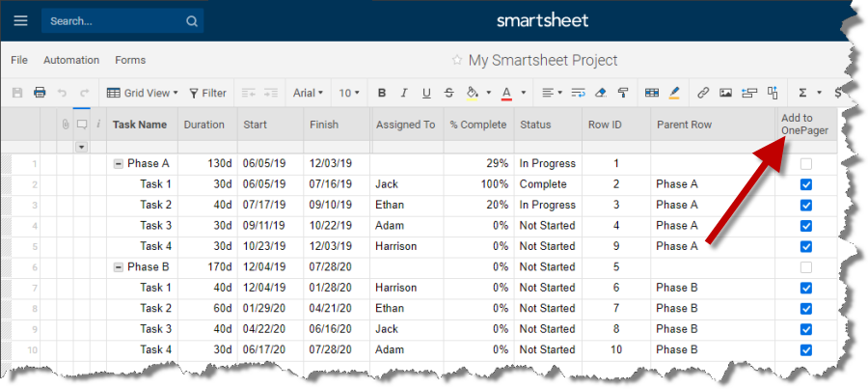Toggle Bold formatting

coord(381,93)
